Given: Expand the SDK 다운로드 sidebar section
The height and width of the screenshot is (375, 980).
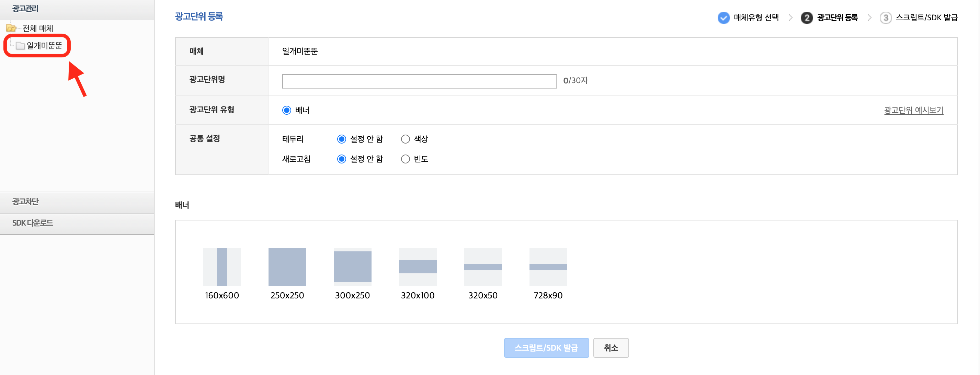Looking at the screenshot, I should (33, 223).
